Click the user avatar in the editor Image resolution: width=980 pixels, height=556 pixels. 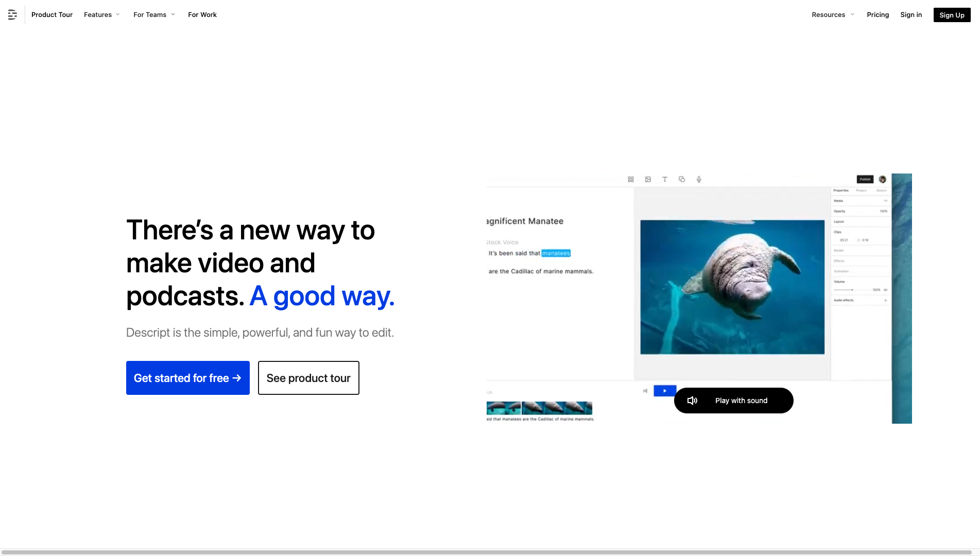(x=882, y=180)
